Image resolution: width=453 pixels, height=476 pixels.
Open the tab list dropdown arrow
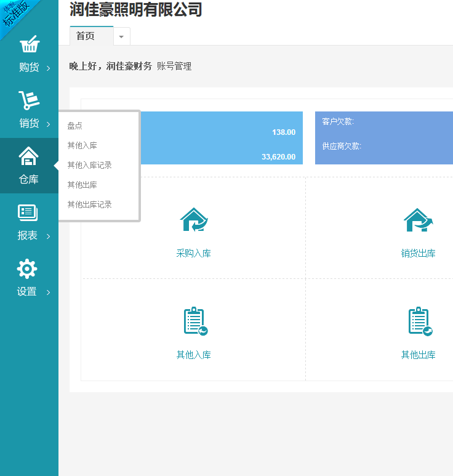pos(122,36)
